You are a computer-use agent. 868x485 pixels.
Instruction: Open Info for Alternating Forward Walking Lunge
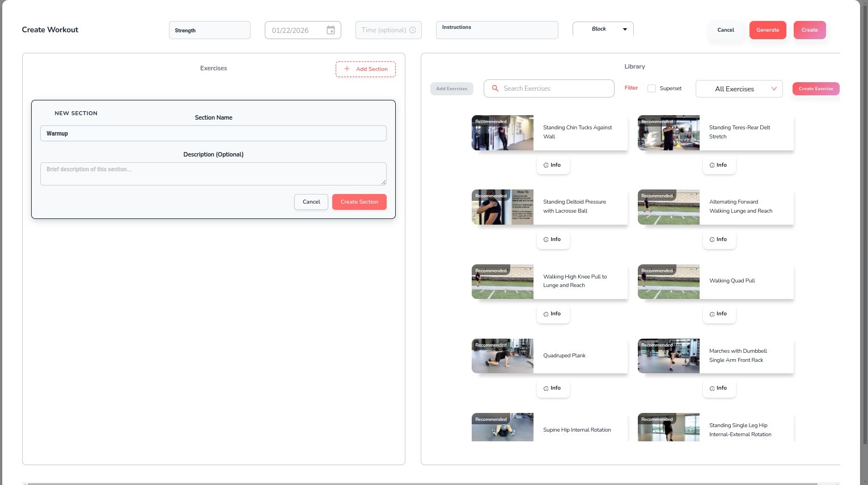[719, 239]
